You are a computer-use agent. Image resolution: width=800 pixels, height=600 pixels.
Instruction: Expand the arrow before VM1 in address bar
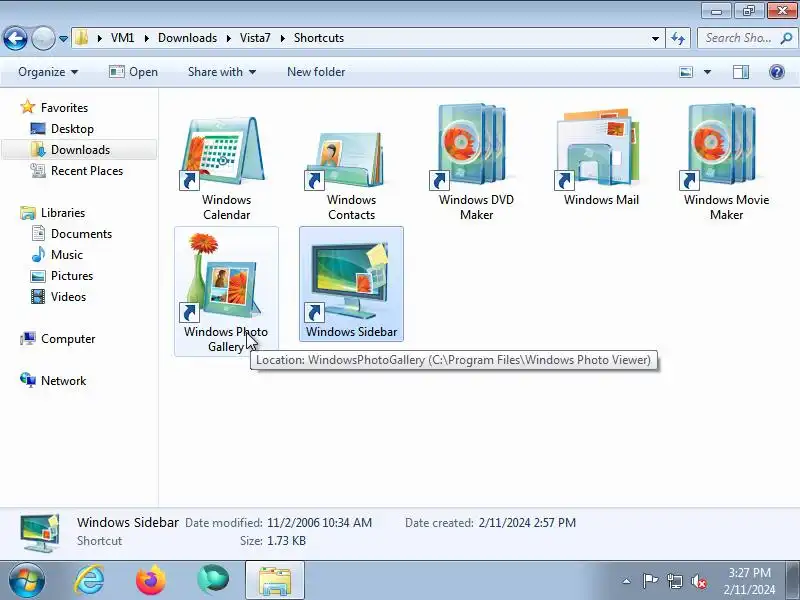[x=99, y=38]
